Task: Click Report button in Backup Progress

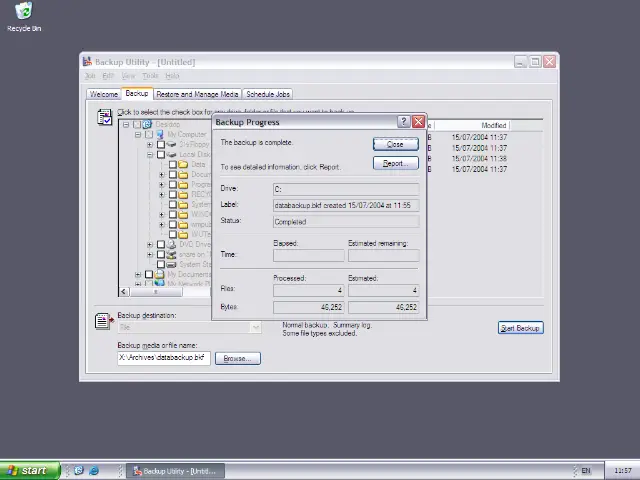Action: (x=394, y=163)
